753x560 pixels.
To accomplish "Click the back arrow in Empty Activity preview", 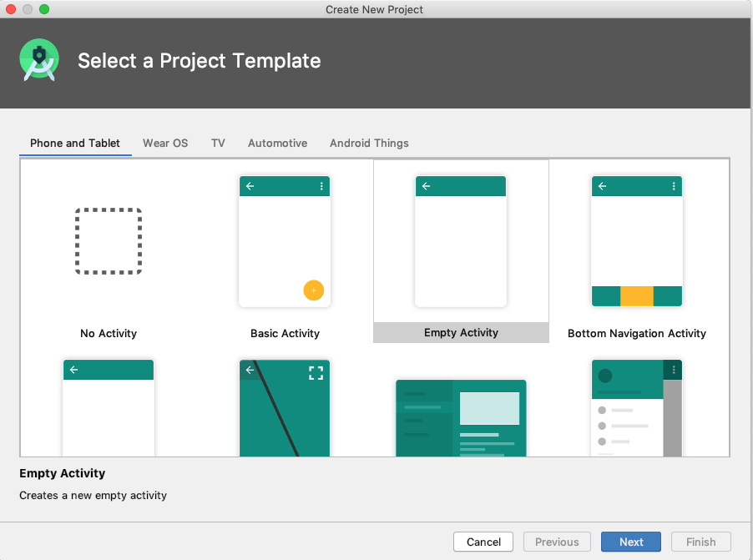I will (x=426, y=186).
